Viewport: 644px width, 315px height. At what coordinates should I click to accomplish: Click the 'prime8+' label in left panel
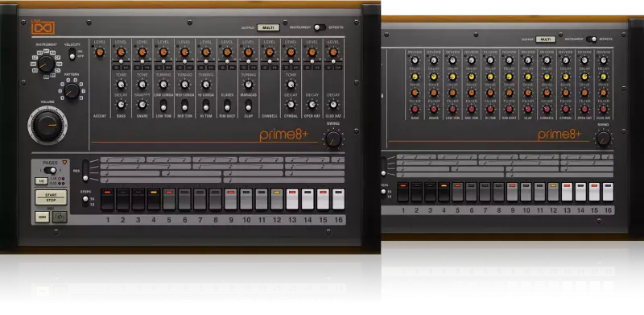[x=283, y=135]
